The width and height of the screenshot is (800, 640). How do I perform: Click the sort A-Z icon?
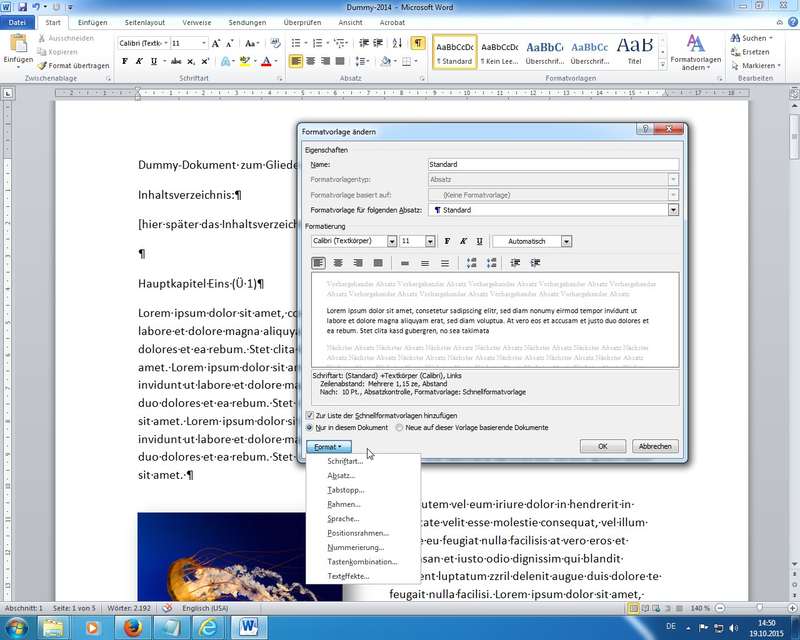397,43
